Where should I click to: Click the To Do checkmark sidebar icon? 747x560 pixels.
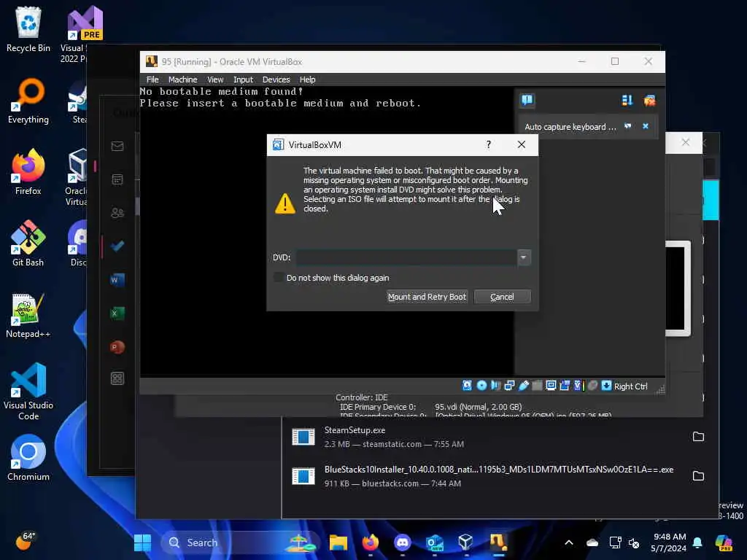pos(117,246)
